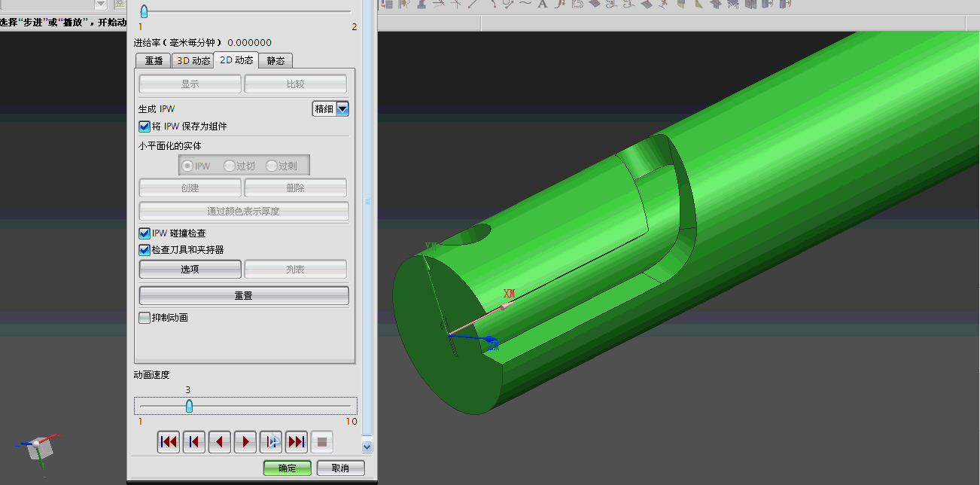Click the 动画速度 label

tap(152, 374)
